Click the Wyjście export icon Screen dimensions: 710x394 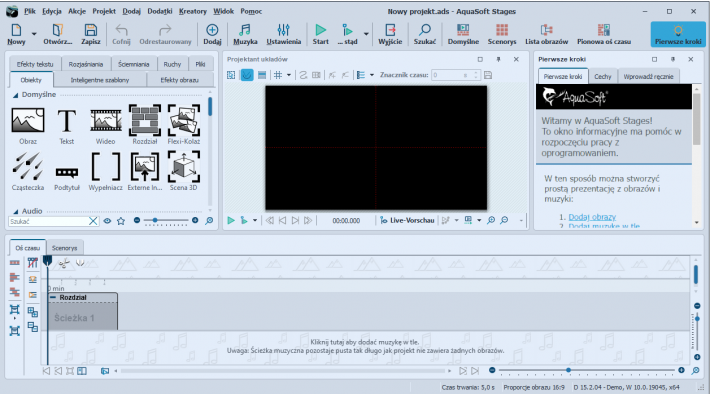tap(390, 34)
